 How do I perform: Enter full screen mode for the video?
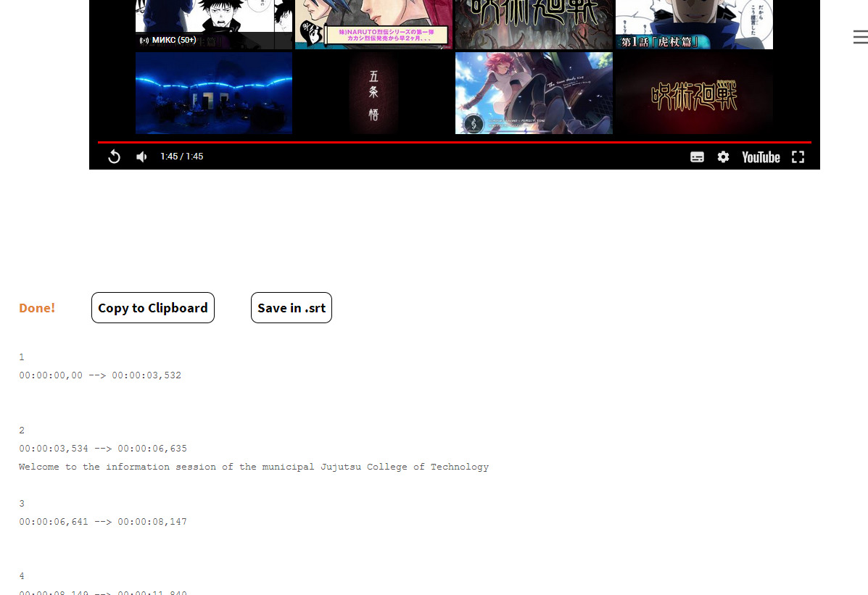pos(798,157)
